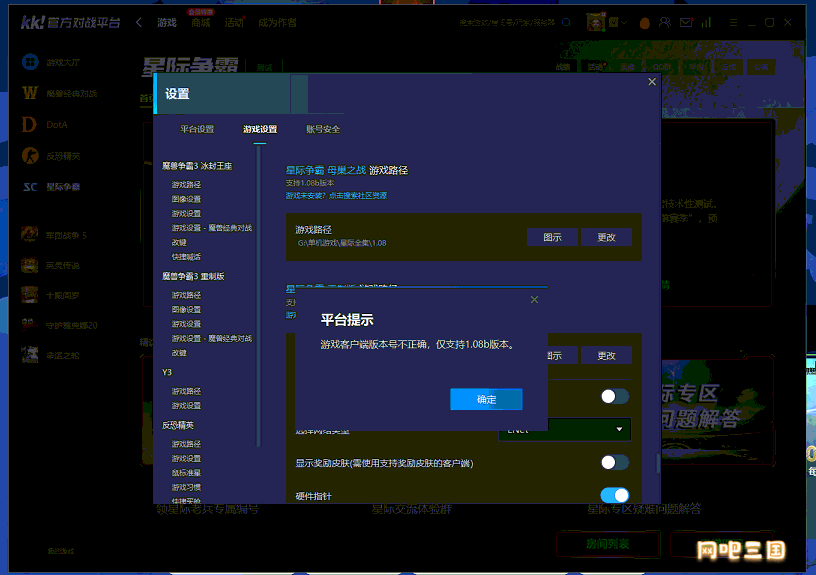
Task: Click 房间列表 button in the main window
Action: pyautogui.click(x=608, y=544)
